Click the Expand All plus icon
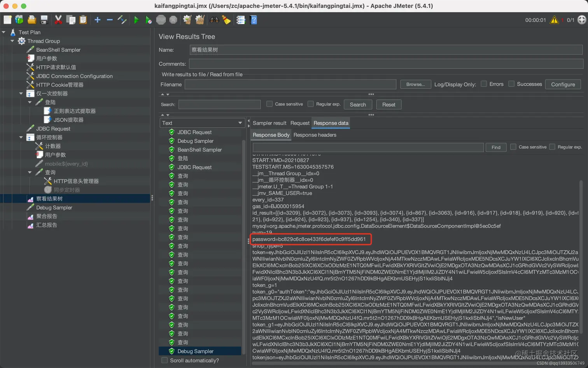 [x=98, y=19]
